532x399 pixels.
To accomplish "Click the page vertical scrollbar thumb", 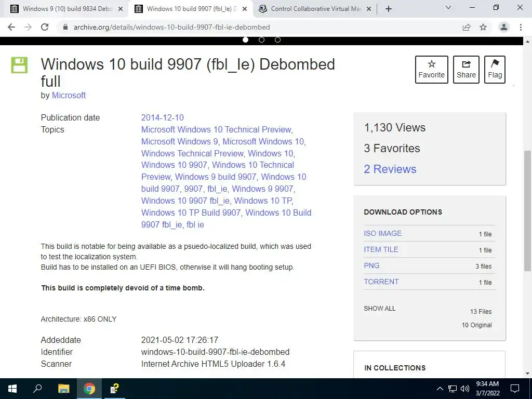I will (528, 210).
